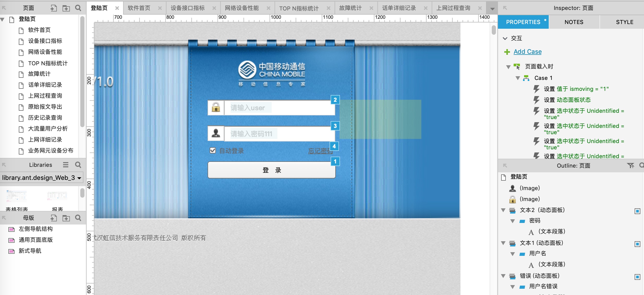
Task: Collapse Case 1 actions
Action: click(518, 78)
